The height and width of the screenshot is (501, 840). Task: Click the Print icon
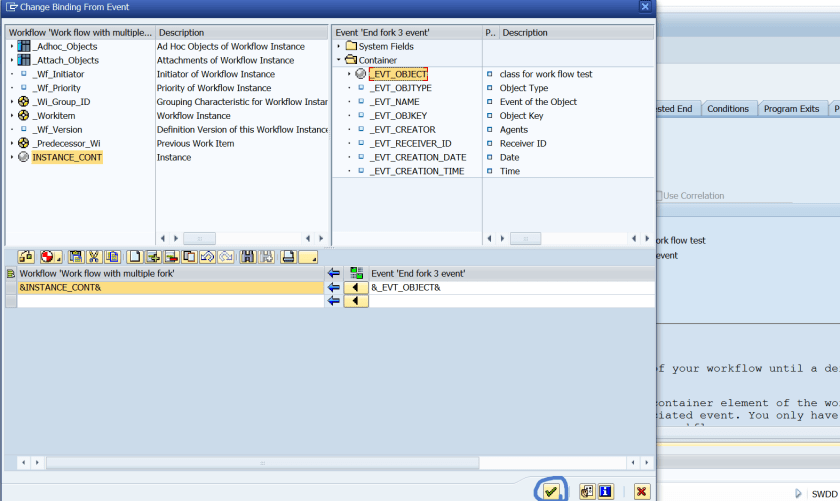point(288,257)
